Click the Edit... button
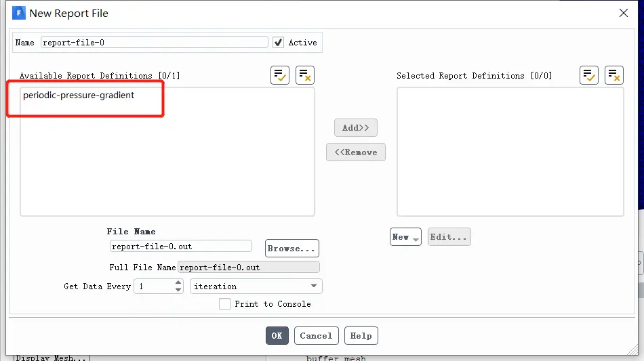The height and width of the screenshot is (361, 644). [x=449, y=236]
